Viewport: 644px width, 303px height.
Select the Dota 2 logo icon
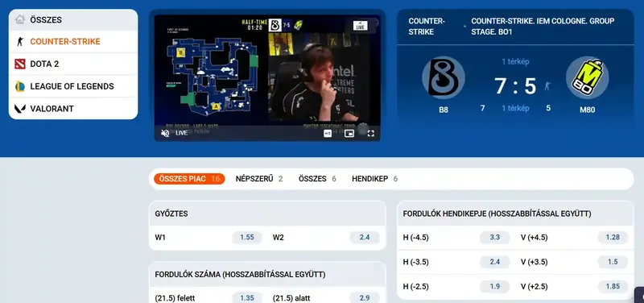tap(19, 64)
